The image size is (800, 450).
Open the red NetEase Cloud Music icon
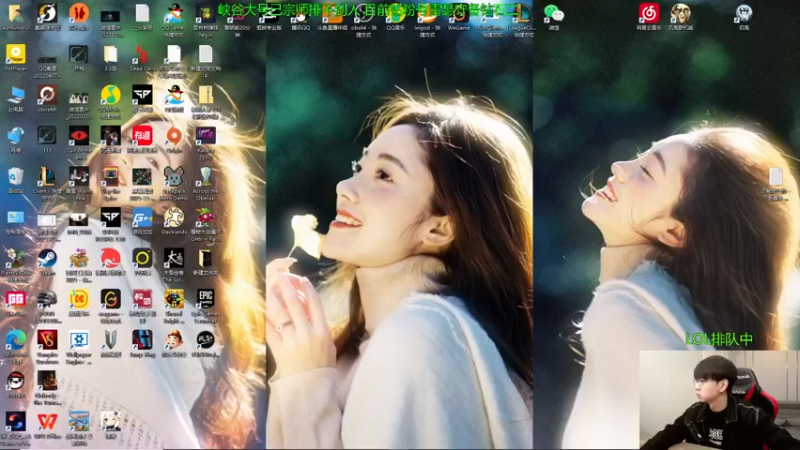[648, 14]
